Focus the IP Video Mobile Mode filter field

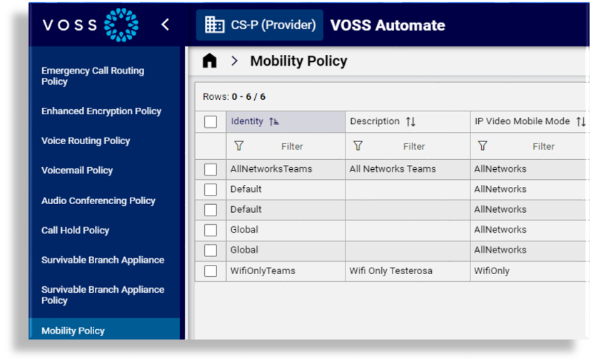click(x=543, y=146)
